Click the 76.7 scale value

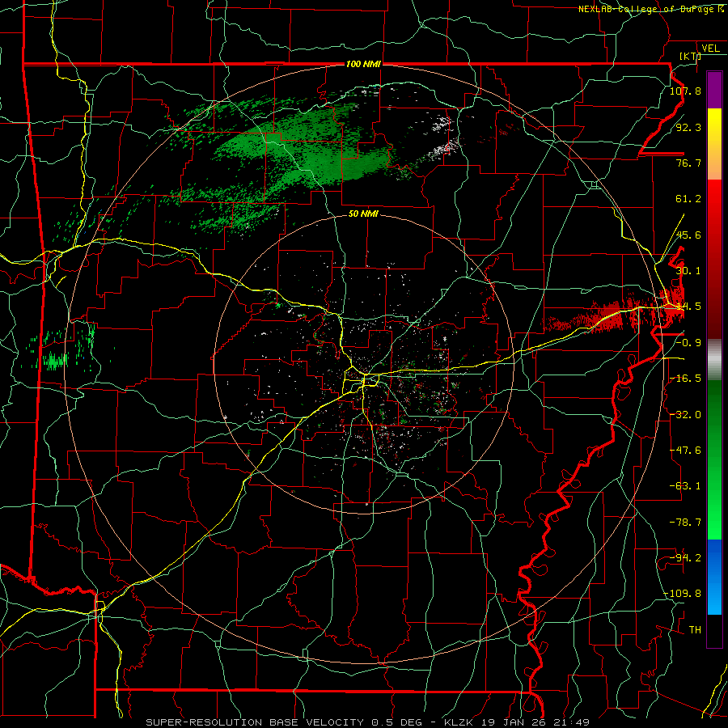(x=688, y=163)
